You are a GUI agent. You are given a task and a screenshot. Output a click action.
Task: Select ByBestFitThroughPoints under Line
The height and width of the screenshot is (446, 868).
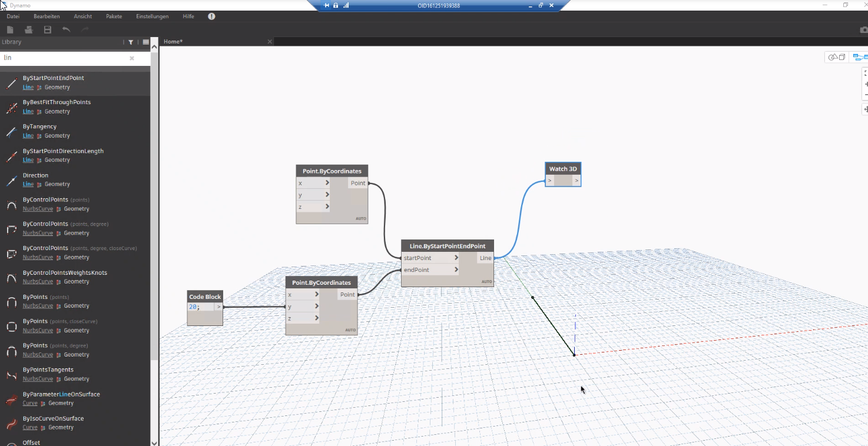57,106
